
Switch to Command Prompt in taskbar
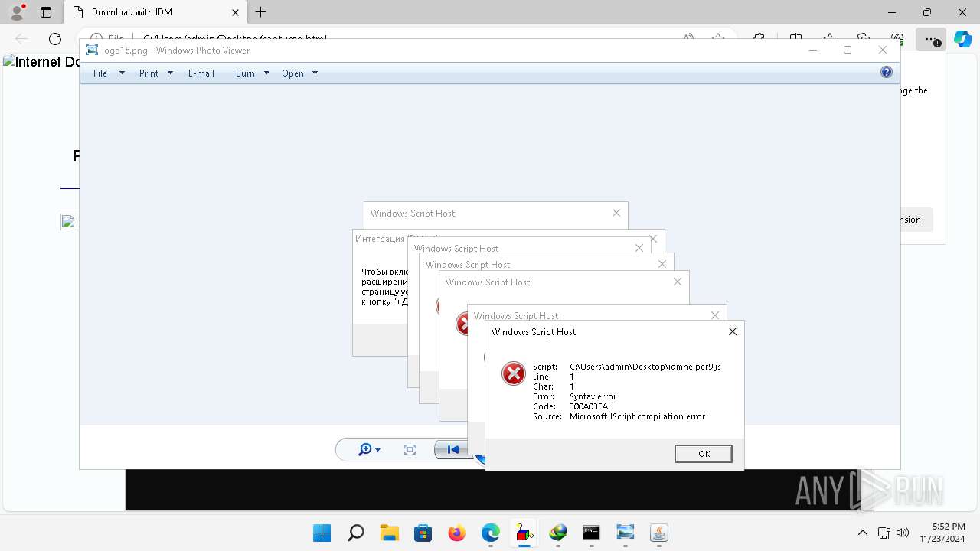pyautogui.click(x=591, y=533)
